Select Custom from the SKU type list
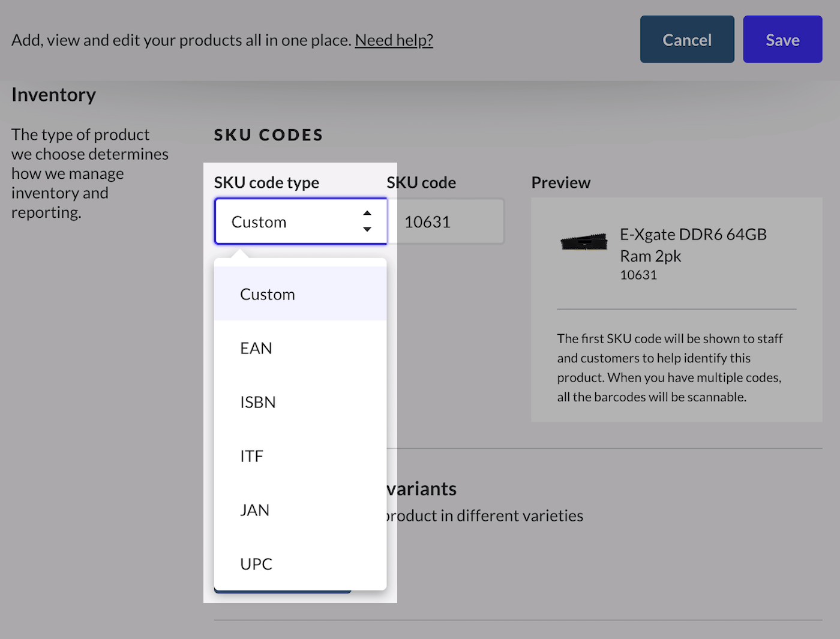The height and width of the screenshot is (639, 840). tap(268, 294)
